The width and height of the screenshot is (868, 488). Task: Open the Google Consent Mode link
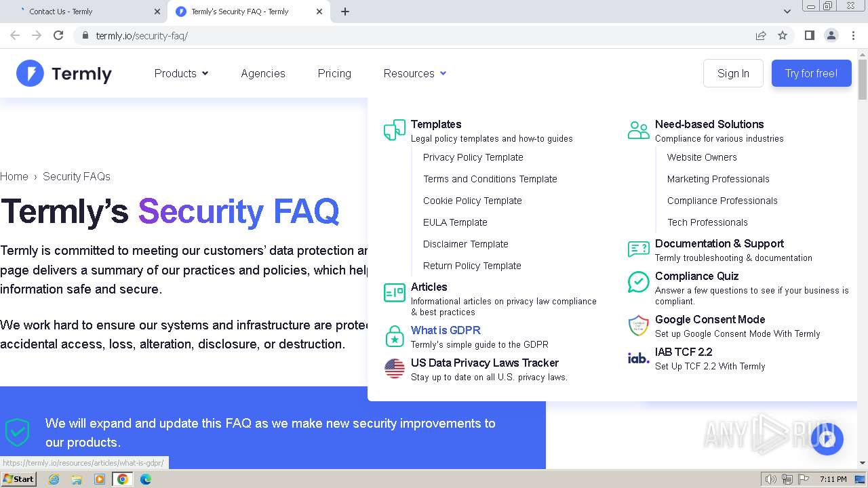point(710,319)
